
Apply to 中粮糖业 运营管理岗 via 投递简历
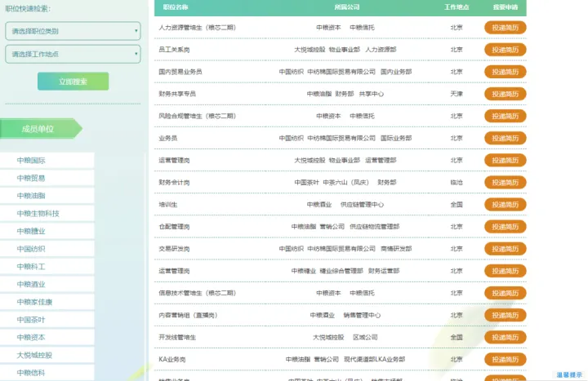[506, 271]
